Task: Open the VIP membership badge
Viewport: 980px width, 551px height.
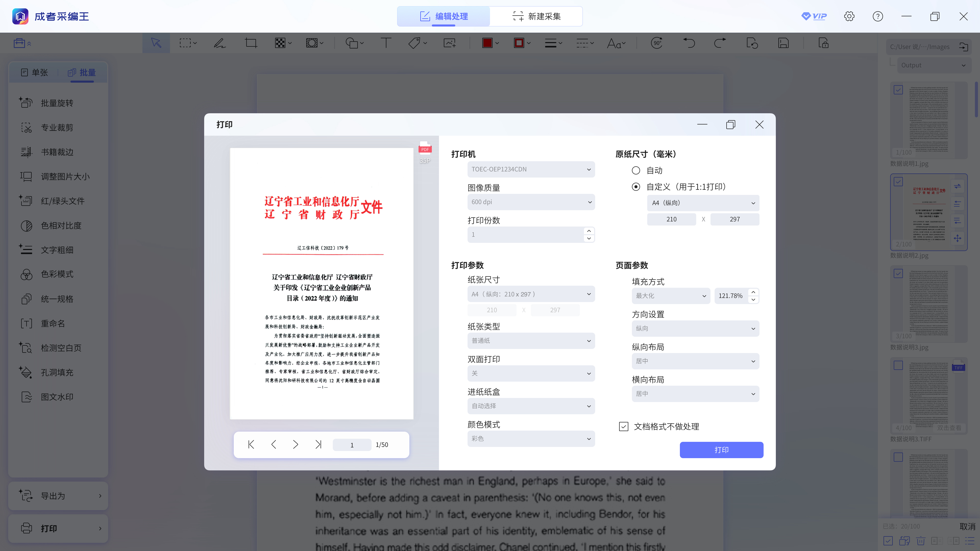Action: (814, 16)
